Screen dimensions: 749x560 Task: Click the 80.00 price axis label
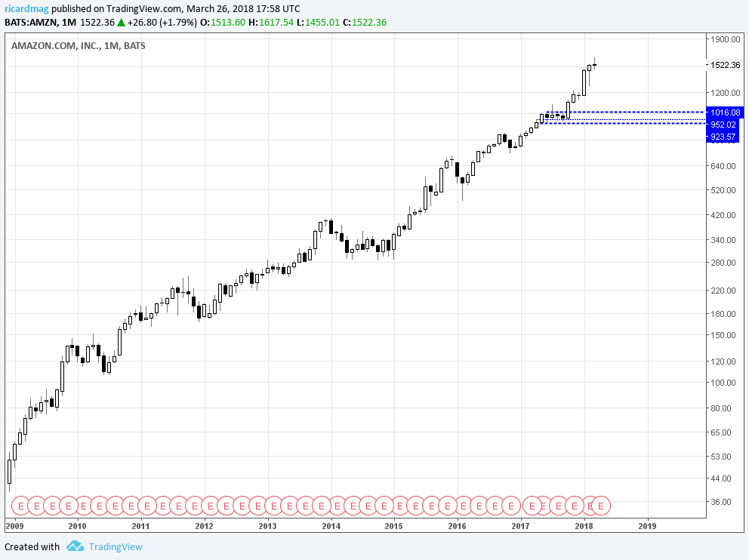721,408
